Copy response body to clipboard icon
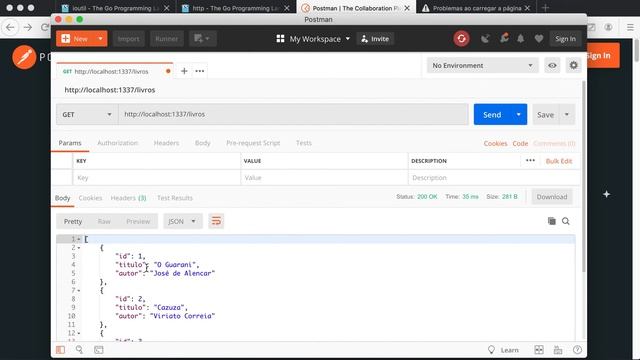 tap(551, 221)
